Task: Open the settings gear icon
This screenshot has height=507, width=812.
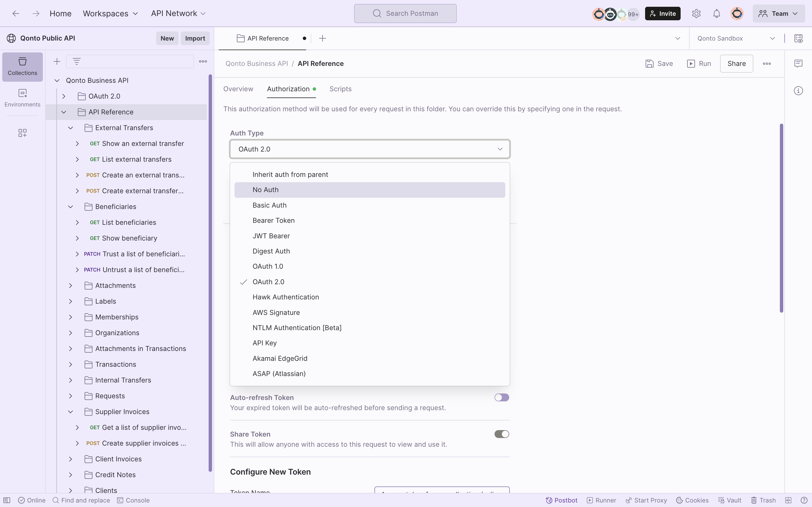Action: [x=696, y=14]
